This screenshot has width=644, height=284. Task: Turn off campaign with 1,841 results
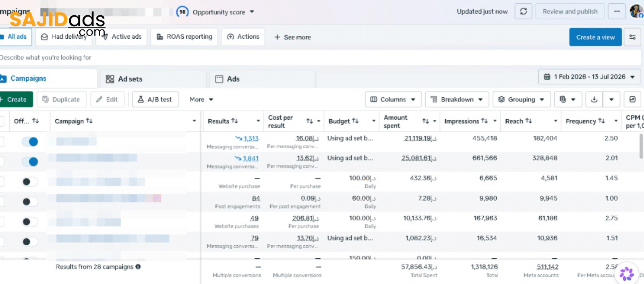pyautogui.click(x=30, y=162)
